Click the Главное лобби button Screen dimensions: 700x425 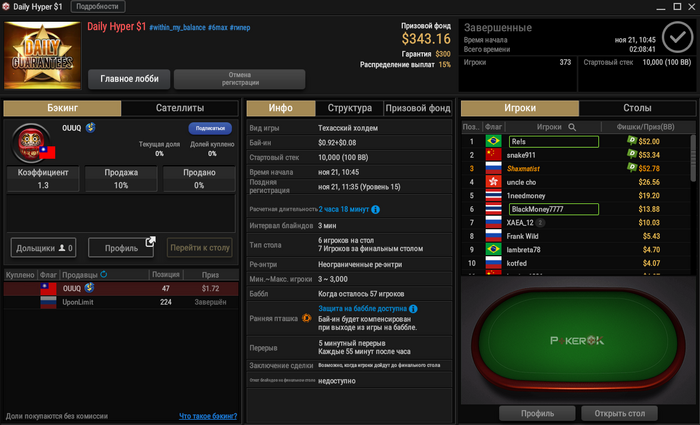tap(129, 79)
